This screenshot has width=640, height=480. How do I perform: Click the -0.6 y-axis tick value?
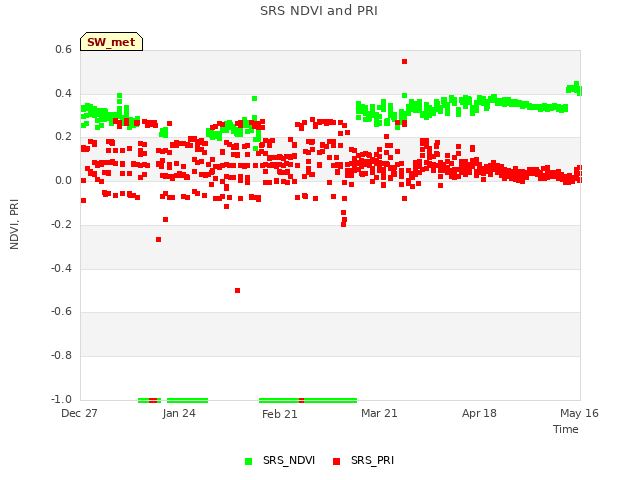62,311
